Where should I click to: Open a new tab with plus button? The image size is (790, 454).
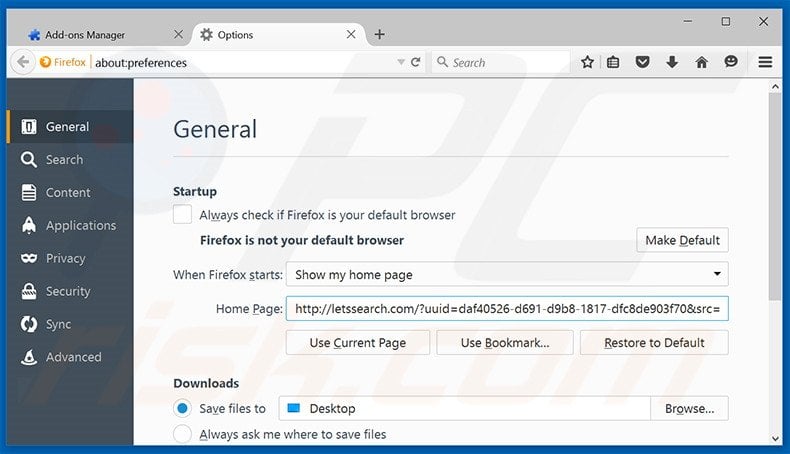(379, 34)
